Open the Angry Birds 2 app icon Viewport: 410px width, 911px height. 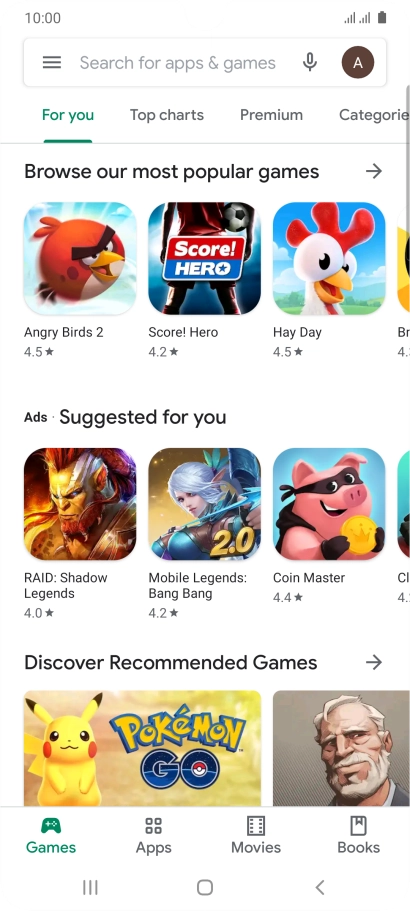pyautogui.click(x=80, y=259)
